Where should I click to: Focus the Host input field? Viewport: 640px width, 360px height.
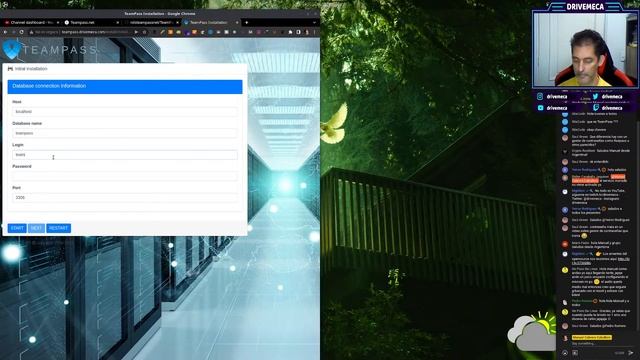point(125,111)
